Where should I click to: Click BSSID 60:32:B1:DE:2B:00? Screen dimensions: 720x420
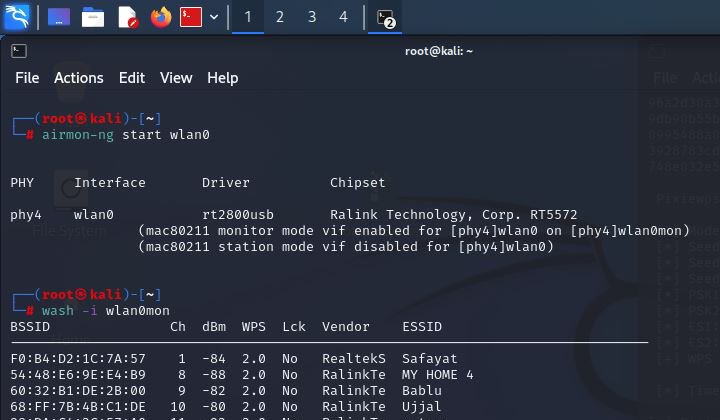click(78, 391)
